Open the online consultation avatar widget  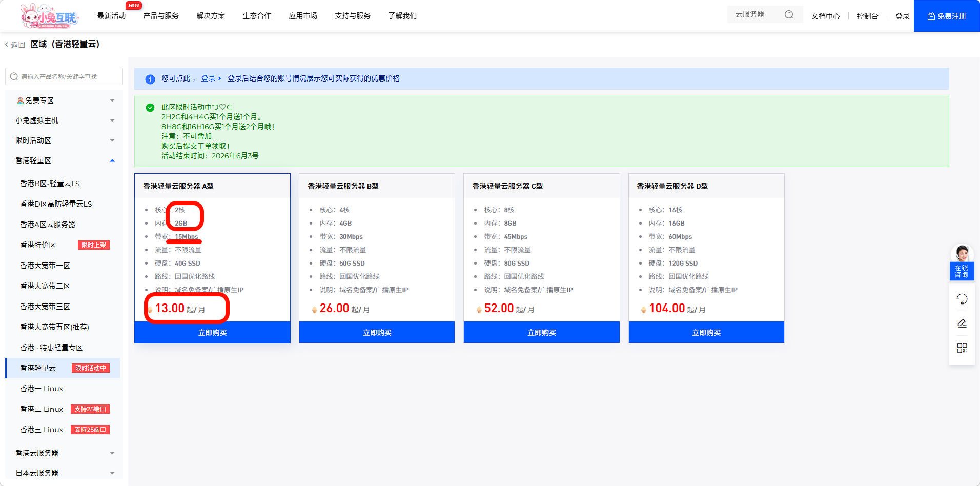pyautogui.click(x=962, y=262)
